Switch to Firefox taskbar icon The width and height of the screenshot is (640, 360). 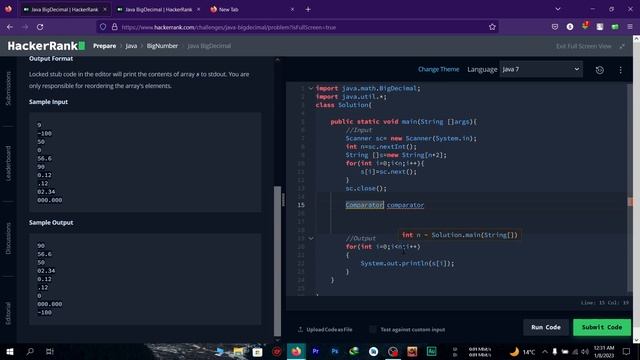pos(296,351)
